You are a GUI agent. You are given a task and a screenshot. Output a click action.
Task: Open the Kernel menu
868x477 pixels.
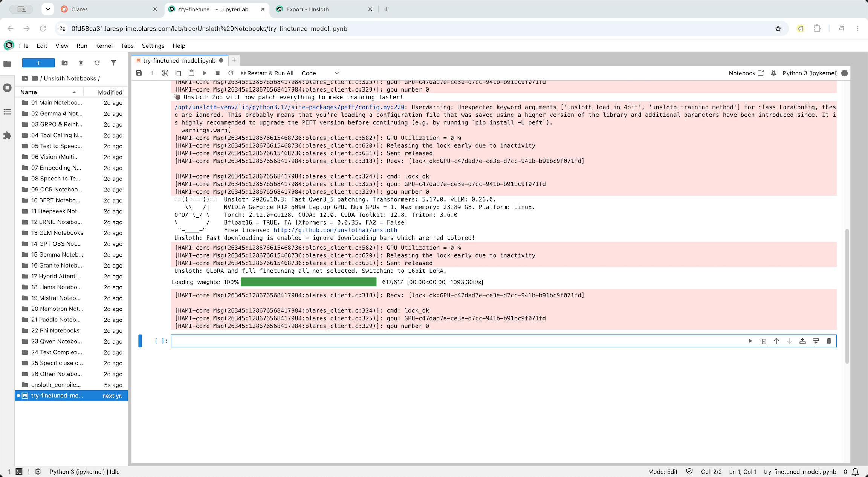(104, 46)
